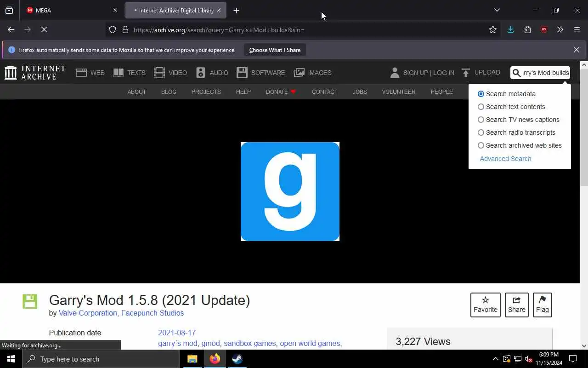List all open tabs dropdown
The image size is (588, 368).
(497, 10)
